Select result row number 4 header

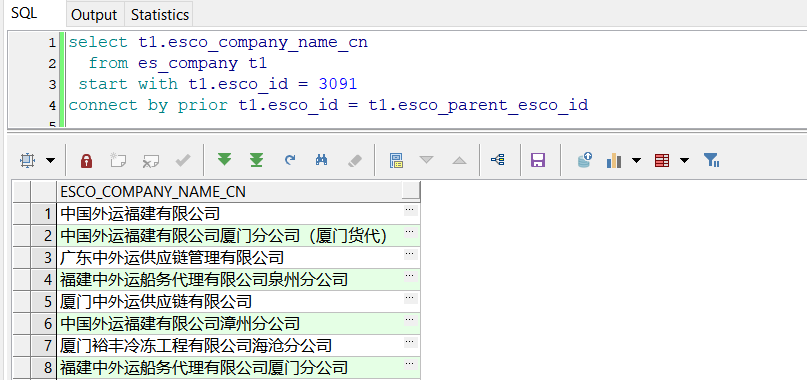point(43,279)
